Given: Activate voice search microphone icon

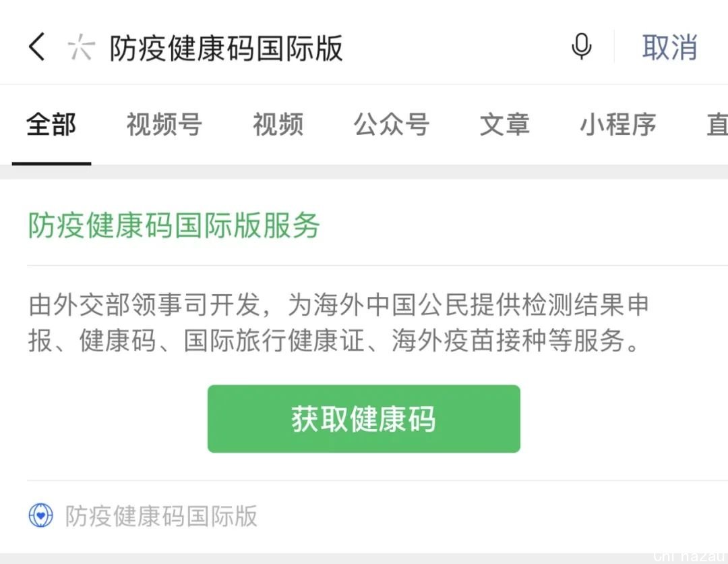Looking at the screenshot, I should 581,47.
